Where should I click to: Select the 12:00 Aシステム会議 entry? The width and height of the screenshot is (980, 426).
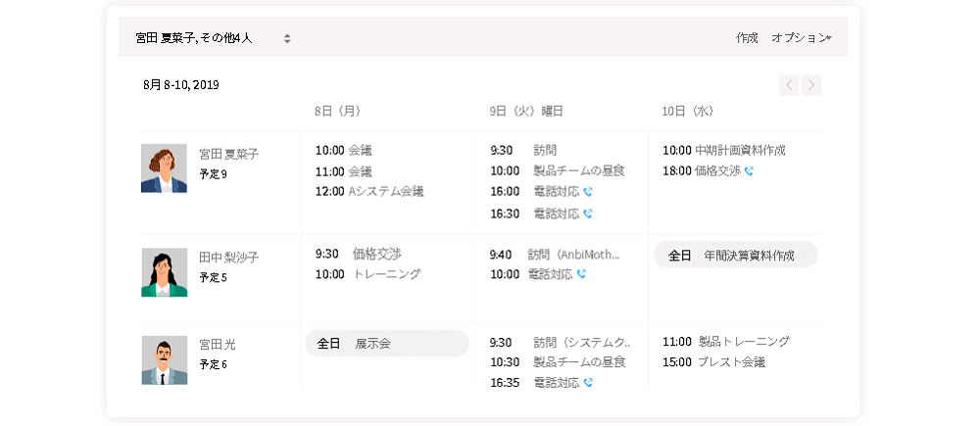tap(369, 192)
